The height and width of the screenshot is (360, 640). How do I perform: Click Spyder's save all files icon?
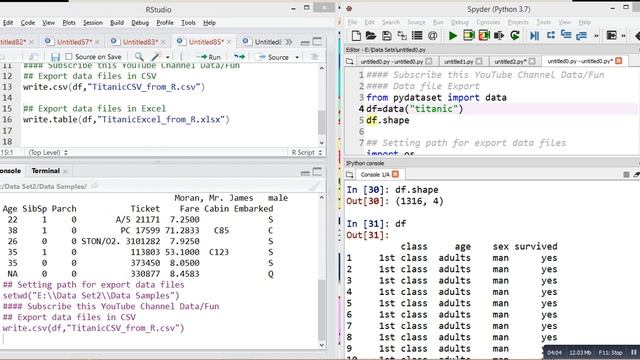coord(402,36)
